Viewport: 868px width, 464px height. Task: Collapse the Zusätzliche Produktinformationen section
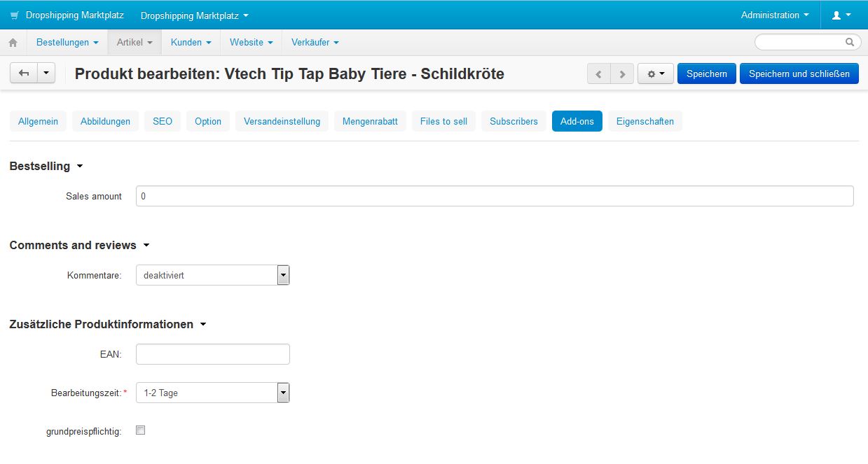pyautogui.click(x=108, y=324)
